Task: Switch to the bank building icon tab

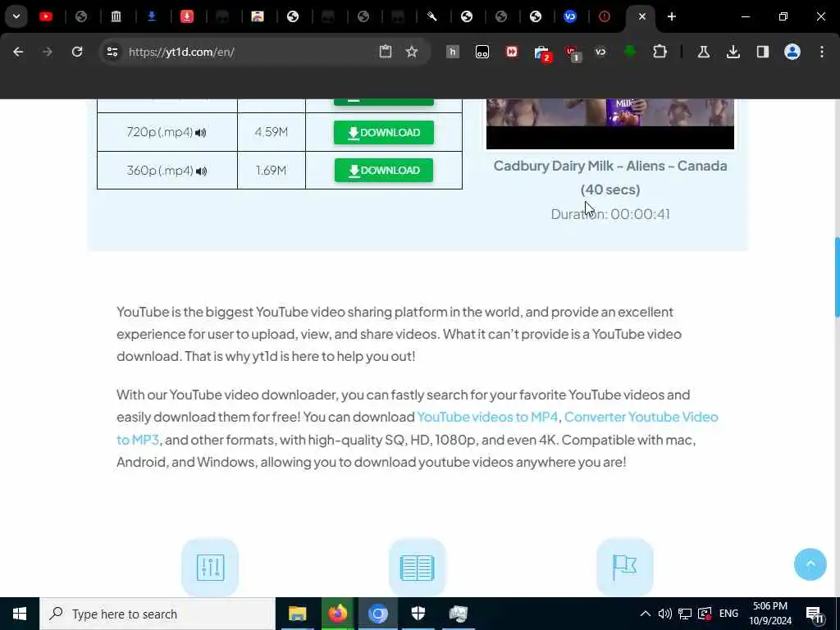Action: (x=116, y=16)
